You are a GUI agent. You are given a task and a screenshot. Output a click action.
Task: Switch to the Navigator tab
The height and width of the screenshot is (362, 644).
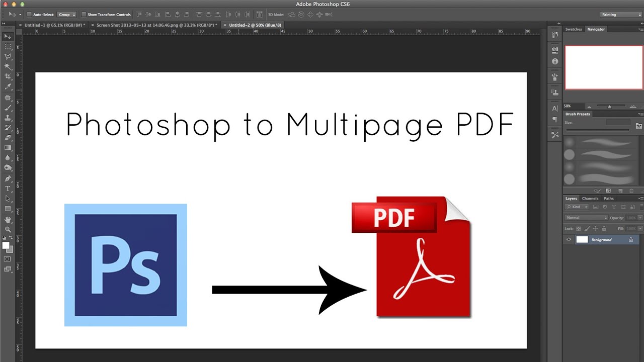point(596,29)
